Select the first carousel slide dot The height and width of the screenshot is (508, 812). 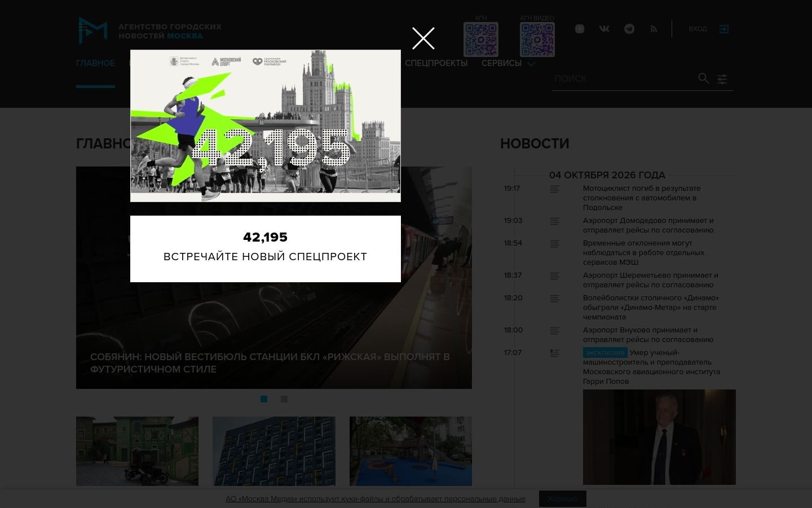263,399
